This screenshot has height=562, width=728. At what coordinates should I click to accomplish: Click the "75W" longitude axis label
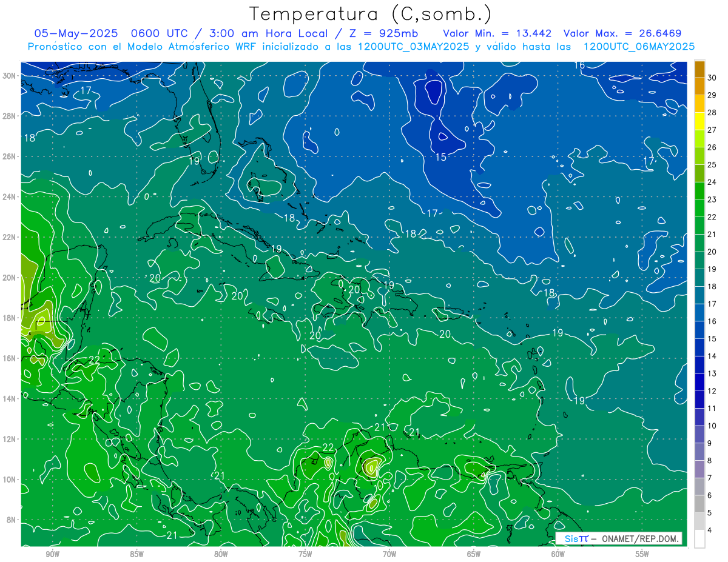(305, 555)
